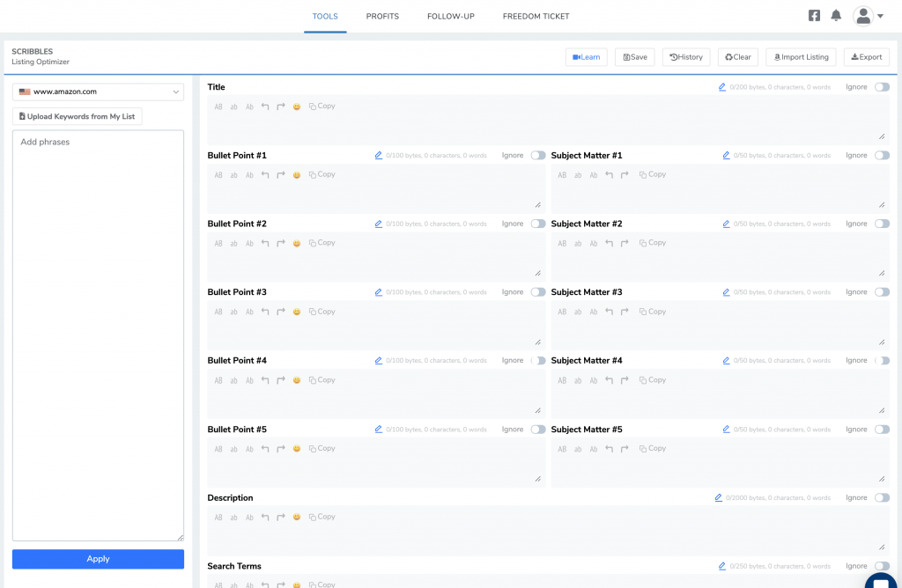Click the Import Listing button
This screenshot has width=902, height=588.
click(x=801, y=57)
